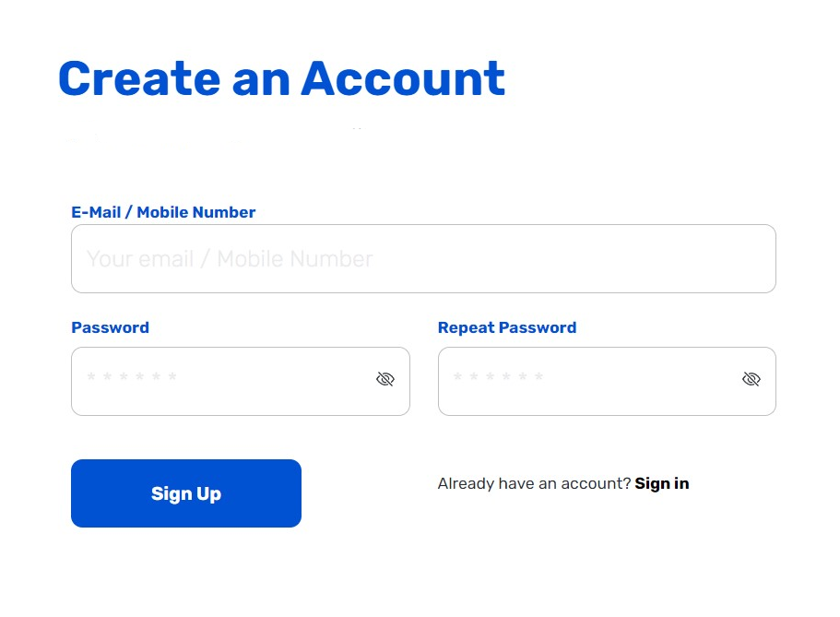
Task: Open the Sign in link
Action: click(x=661, y=483)
